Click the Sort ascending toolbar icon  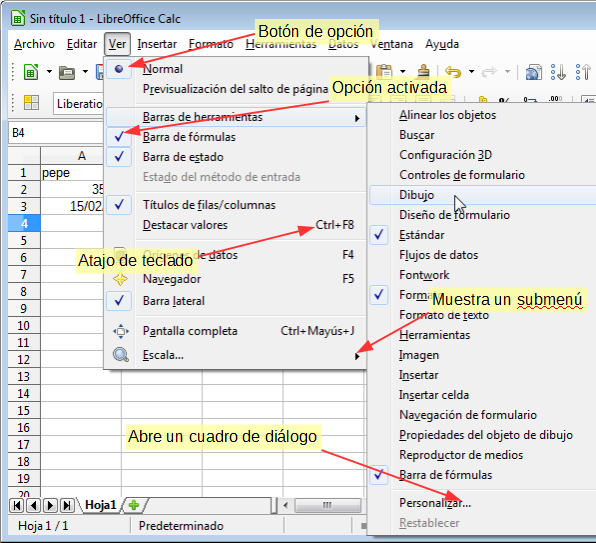(x=558, y=71)
